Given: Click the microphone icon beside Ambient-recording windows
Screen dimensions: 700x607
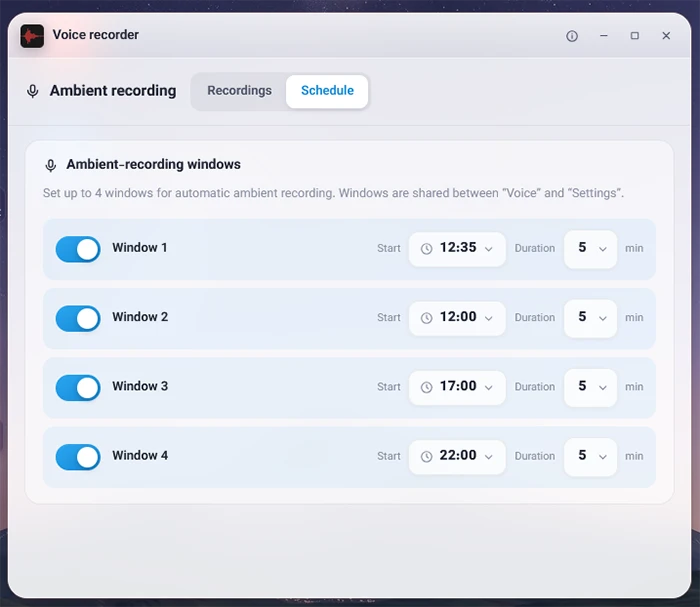Looking at the screenshot, I should [51, 166].
